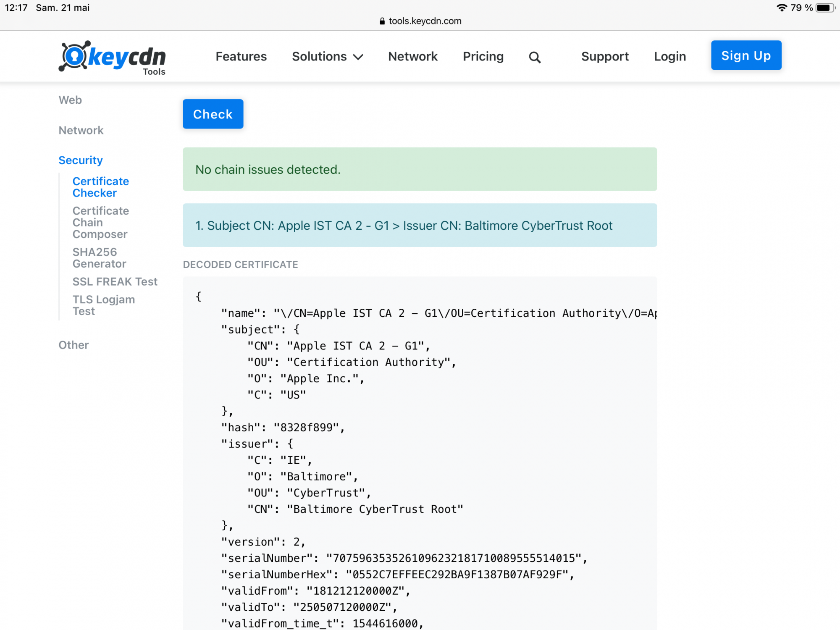
Task: Tap the Wi-Fi status icon
Action: click(782, 8)
